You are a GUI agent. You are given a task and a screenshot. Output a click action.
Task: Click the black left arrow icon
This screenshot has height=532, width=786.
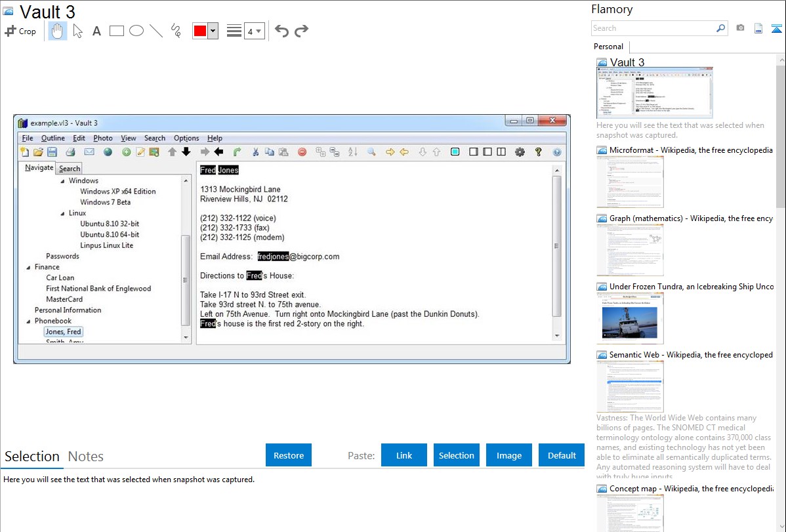[x=218, y=152]
